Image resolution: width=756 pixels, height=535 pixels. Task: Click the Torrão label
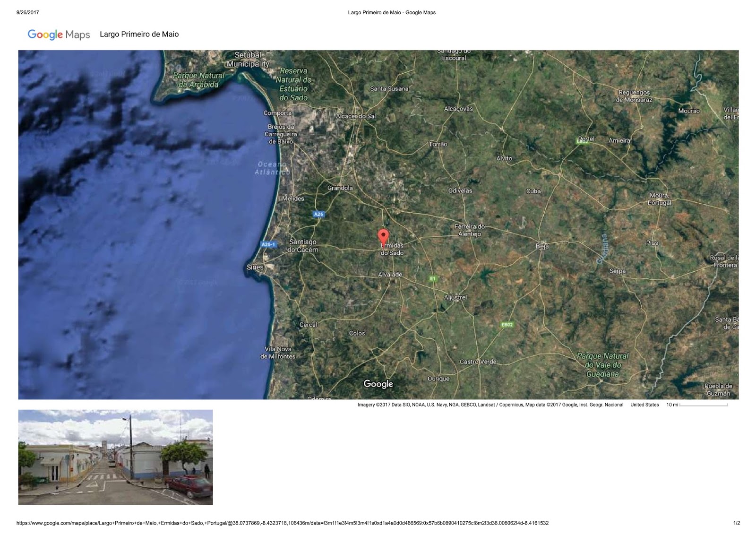(438, 144)
